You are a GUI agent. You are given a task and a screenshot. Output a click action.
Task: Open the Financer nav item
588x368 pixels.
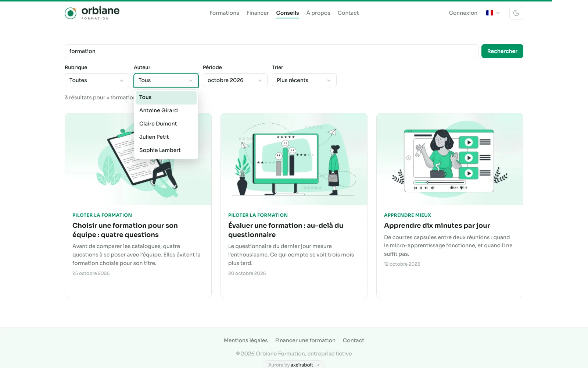pyautogui.click(x=258, y=13)
